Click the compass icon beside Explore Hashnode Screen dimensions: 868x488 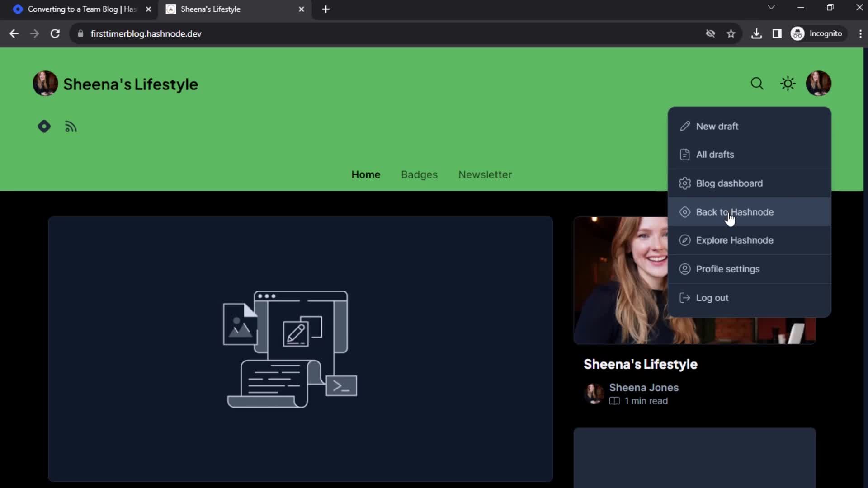685,240
